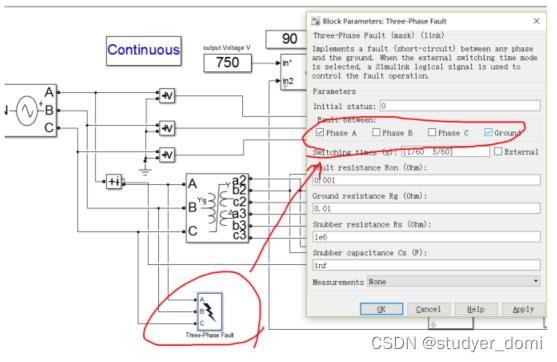
Task: Click the three-phase AC source block
Action: 31,110
